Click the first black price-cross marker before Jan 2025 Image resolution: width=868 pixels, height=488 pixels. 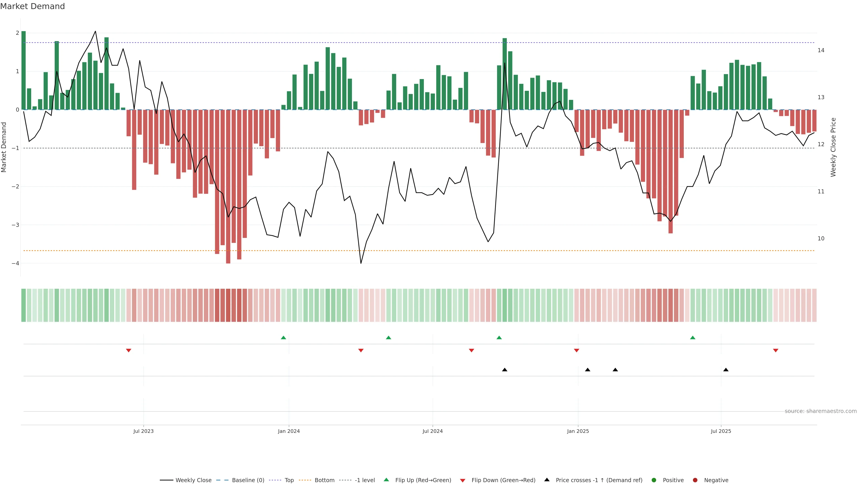[505, 370]
